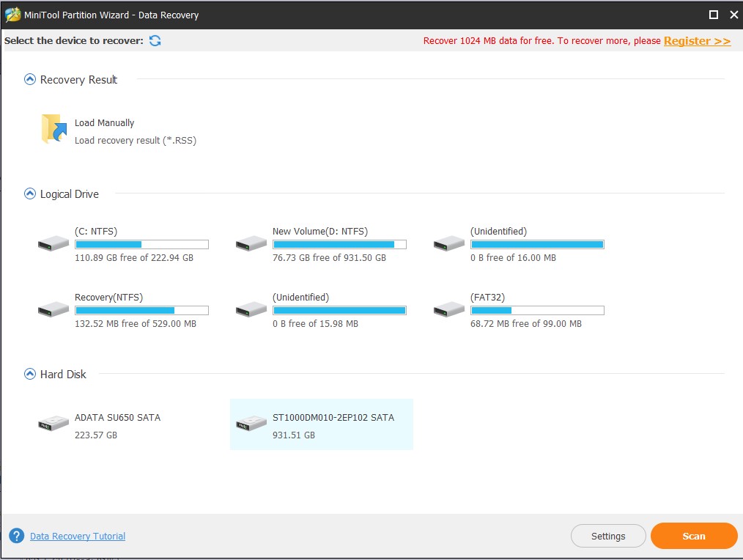This screenshot has width=743, height=560.
Task: Select the ST1000DM010 hard disk icon
Action: pyautogui.click(x=251, y=423)
